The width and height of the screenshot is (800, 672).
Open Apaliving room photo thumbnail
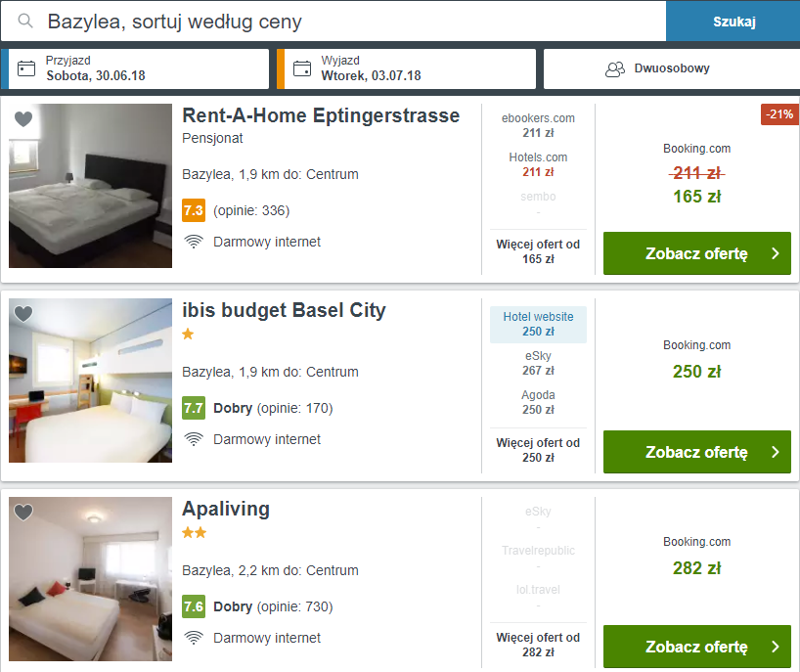pos(90,579)
